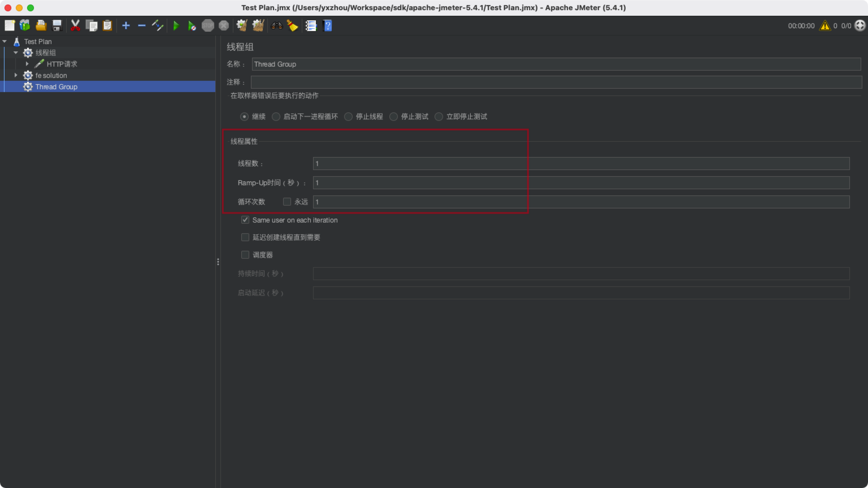Start test with no pauses icon
Viewport: 868px width, 488px height.
(192, 26)
